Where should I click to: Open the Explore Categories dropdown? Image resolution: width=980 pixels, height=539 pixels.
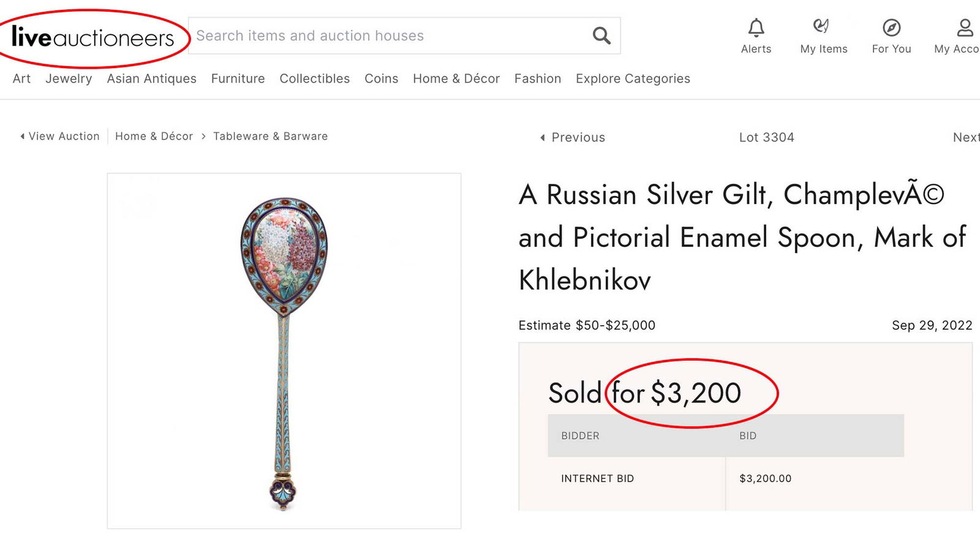pos(632,78)
